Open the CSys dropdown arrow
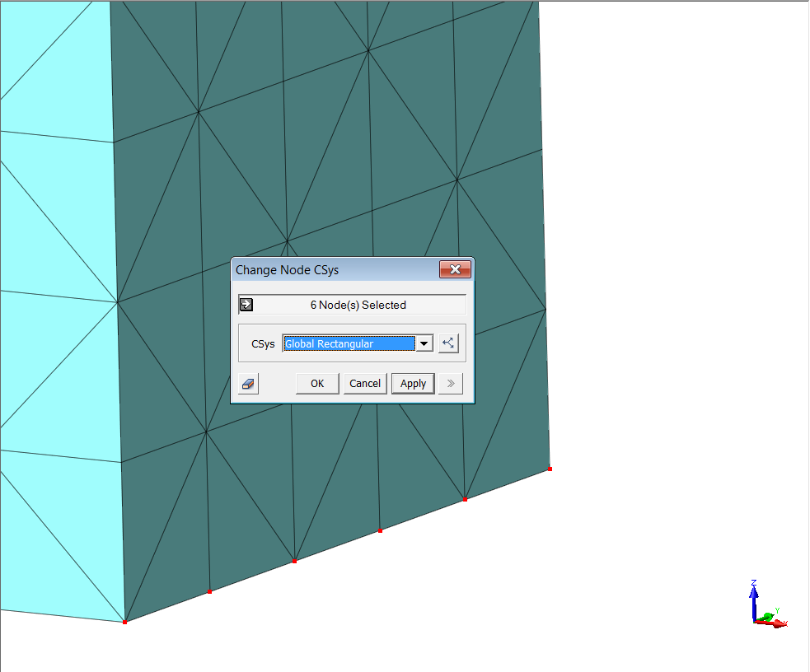 click(x=424, y=343)
